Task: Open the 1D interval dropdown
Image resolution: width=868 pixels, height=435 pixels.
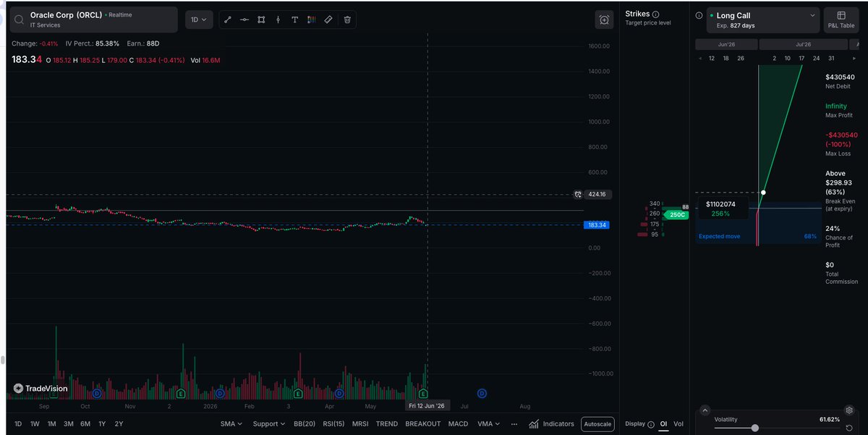Action: [198, 20]
